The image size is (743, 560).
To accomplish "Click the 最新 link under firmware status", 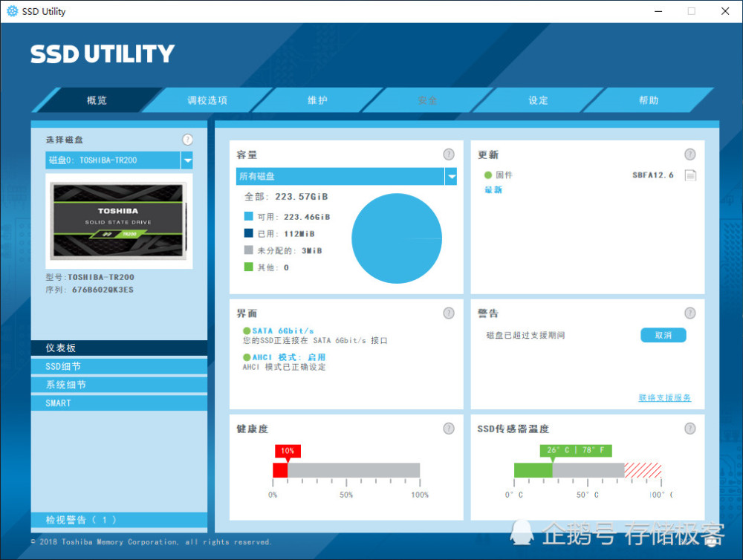I will tap(493, 189).
